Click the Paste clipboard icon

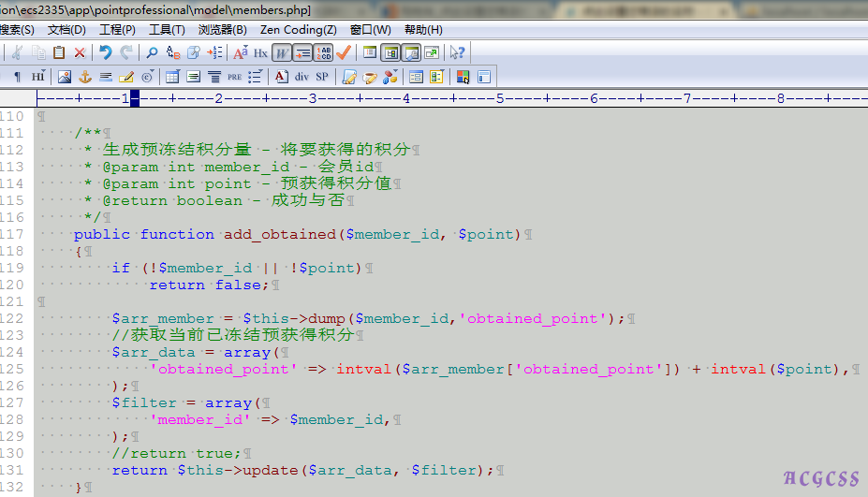[59, 52]
